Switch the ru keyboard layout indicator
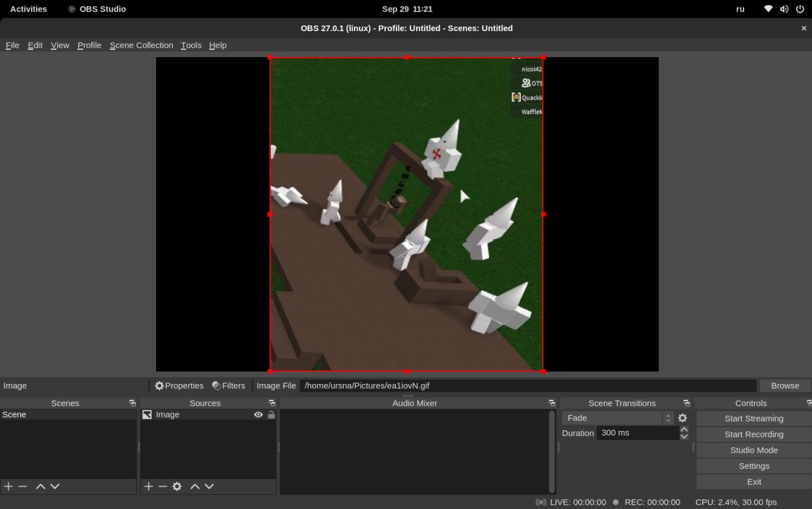The image size is (812, 509). click(x=740, y=9)
